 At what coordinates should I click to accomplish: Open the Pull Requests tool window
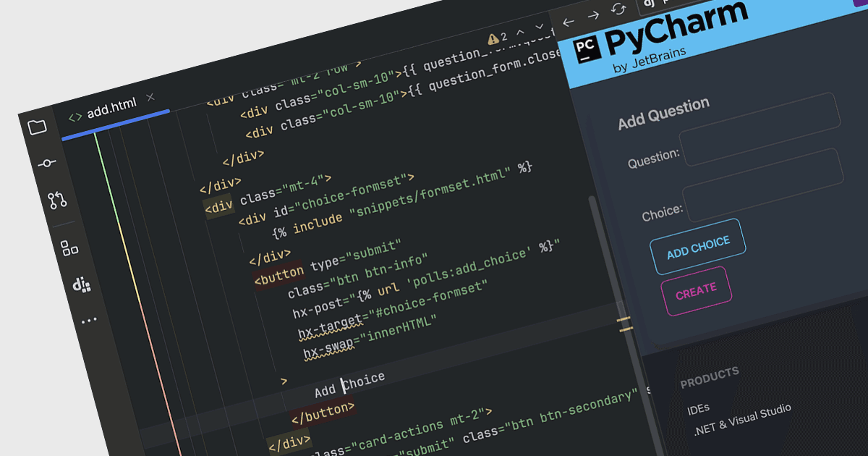pos(58,200)
